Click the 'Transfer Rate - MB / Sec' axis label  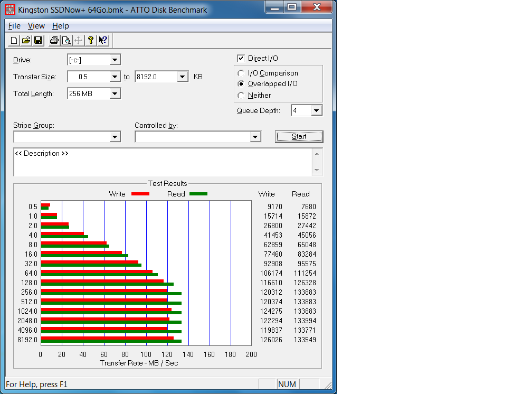[x=139, y=363]
